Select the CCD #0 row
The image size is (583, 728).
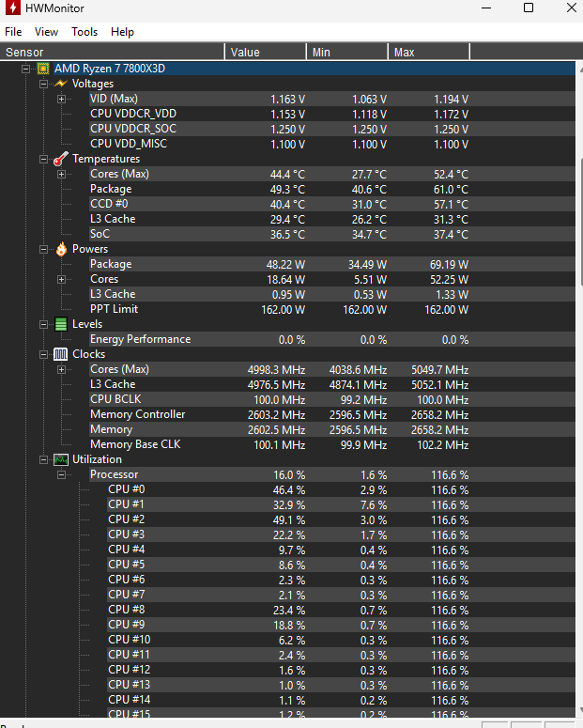click(332, 204)
